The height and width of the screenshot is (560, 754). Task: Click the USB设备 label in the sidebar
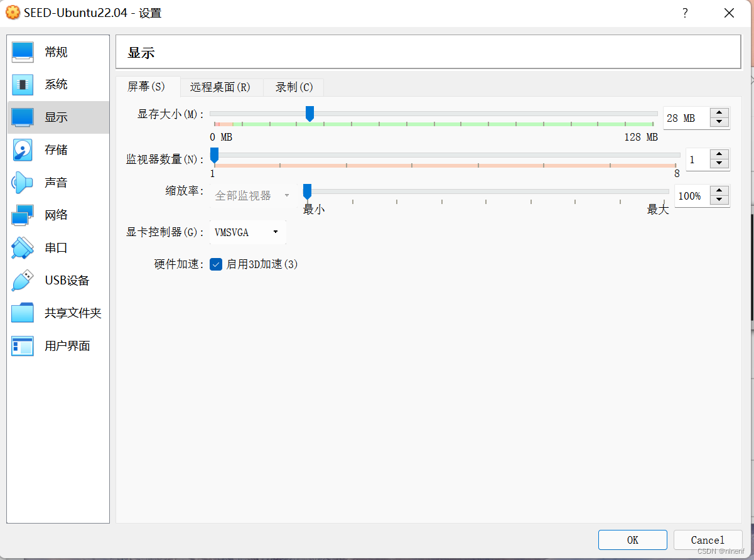coord(67,281)
